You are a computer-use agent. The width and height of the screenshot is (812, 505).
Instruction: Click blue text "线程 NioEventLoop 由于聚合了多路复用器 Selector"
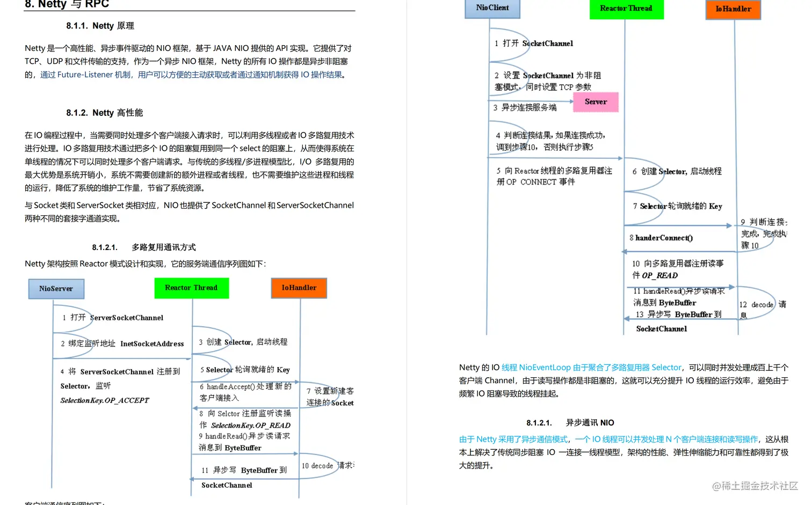pyautogui.click(x=591, y=368)
